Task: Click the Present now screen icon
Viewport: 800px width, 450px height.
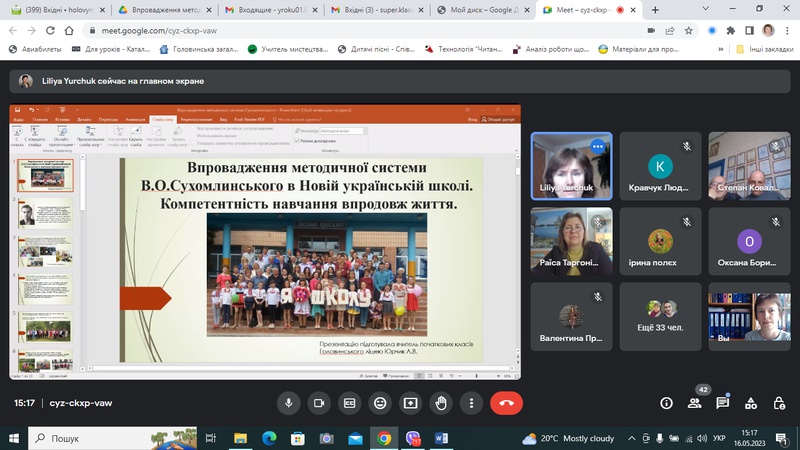Action: 411,403
